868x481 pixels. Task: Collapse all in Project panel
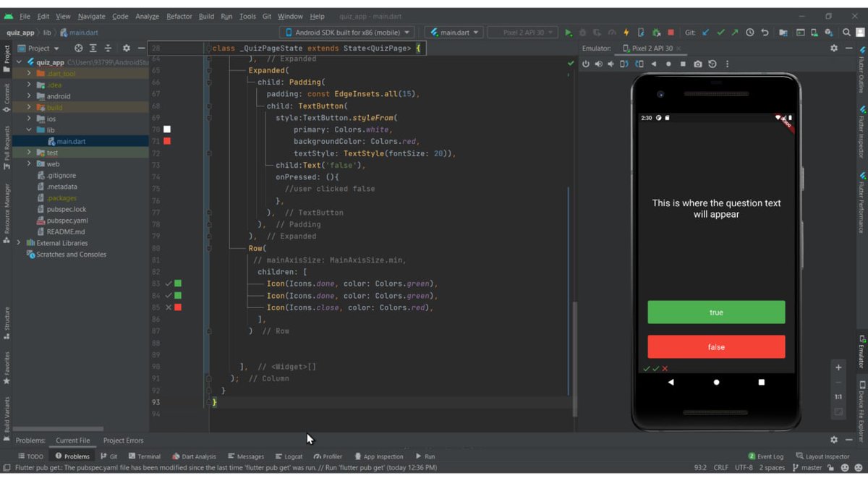[x=108, y=48]
